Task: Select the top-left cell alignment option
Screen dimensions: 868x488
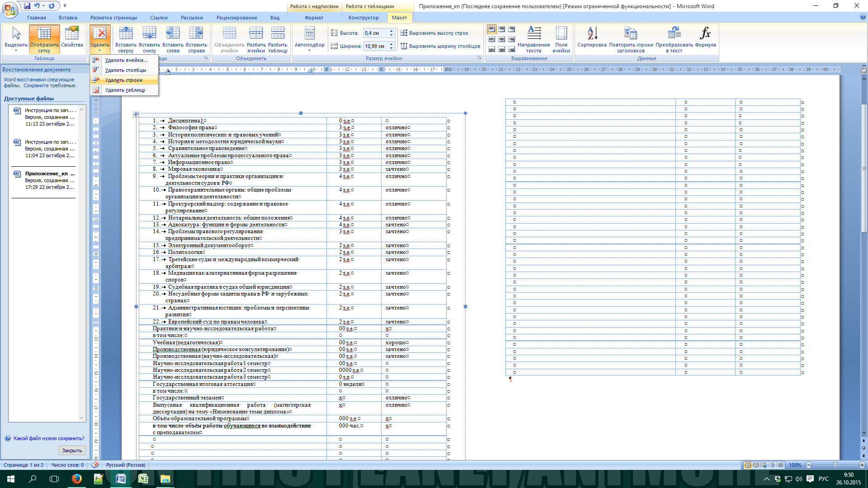Action: (x=491, y=29)
